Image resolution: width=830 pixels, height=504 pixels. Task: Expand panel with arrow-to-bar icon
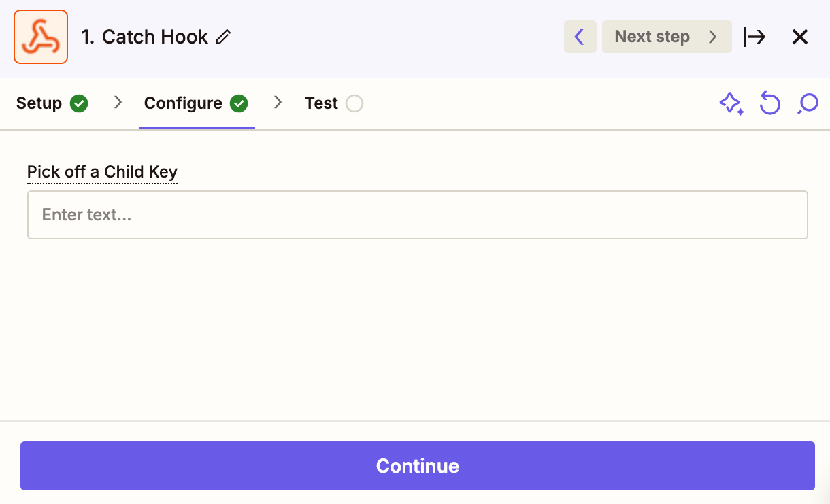pyautogui.click(x=754, y=37)
